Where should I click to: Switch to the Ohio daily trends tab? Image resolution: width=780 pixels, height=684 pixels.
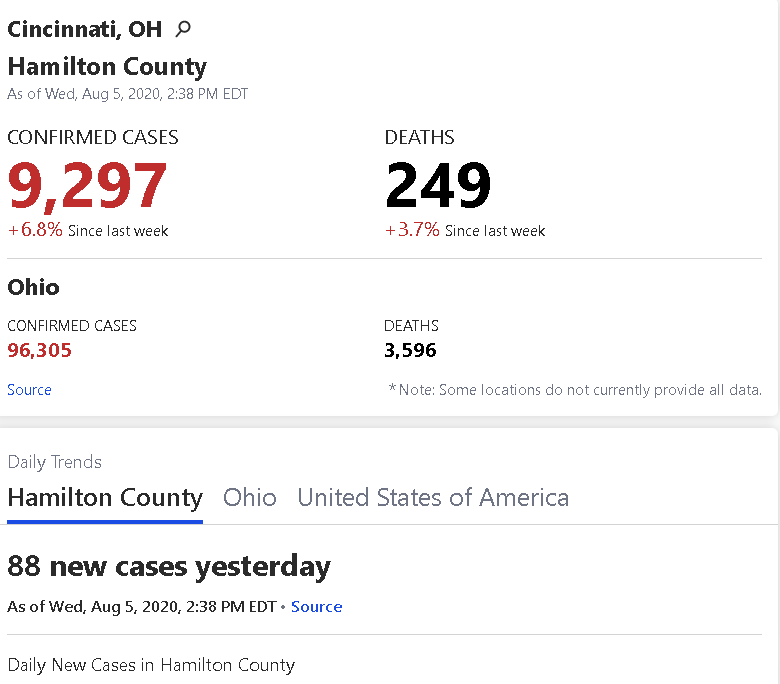coord(250,497)
